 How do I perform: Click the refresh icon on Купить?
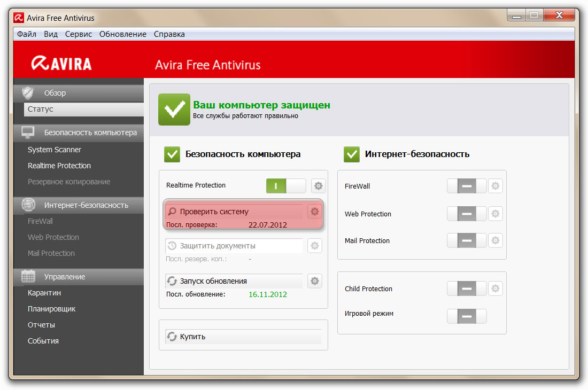click(x=172, y=337)
